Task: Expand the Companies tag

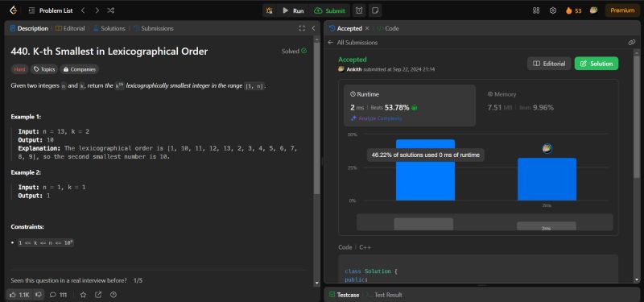Action: [80, 69]
